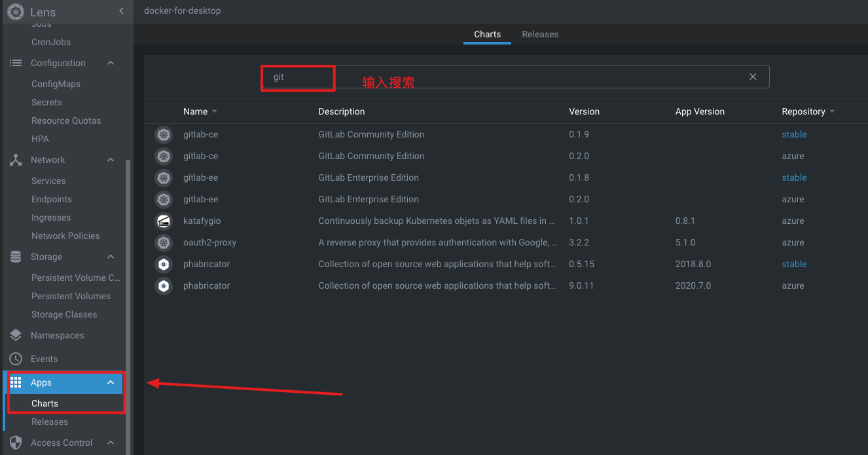Click the Version column header
The height and width of the screenshot is (455, 868).
coord(584,111)
